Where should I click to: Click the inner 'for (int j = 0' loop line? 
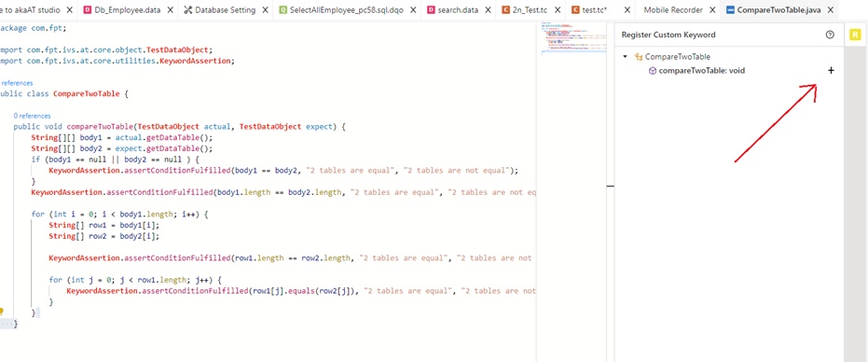pyautogui.click(x=135, y=280)
